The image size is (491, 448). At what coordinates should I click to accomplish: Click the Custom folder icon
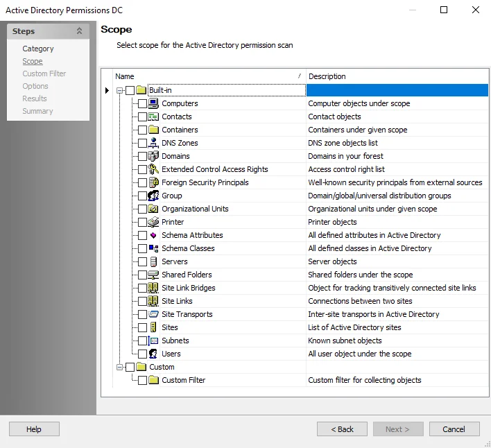tap(141, 367)
